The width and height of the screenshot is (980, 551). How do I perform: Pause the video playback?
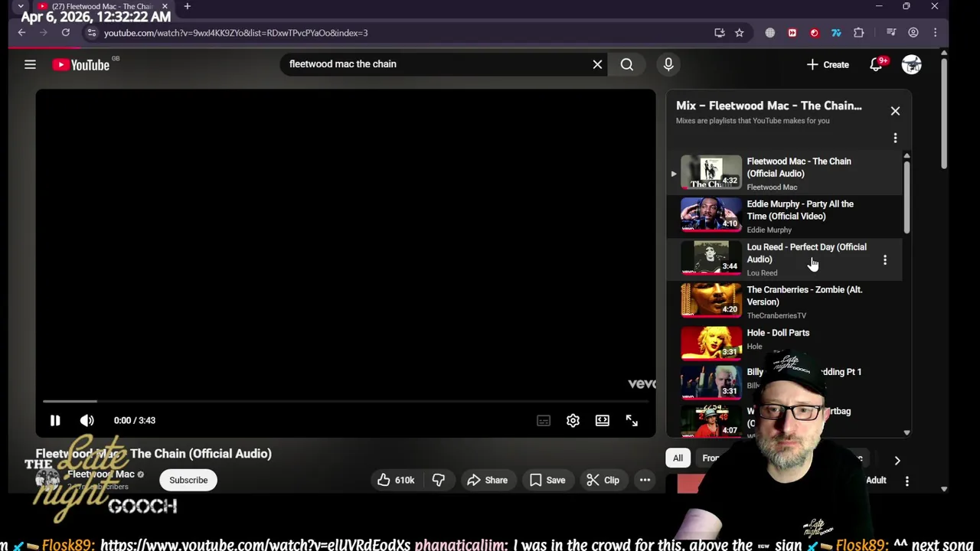(55, 420)
